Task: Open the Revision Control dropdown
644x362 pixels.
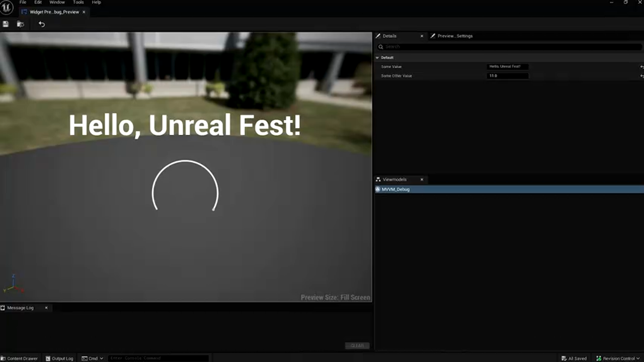Action: tap(618, 358)
